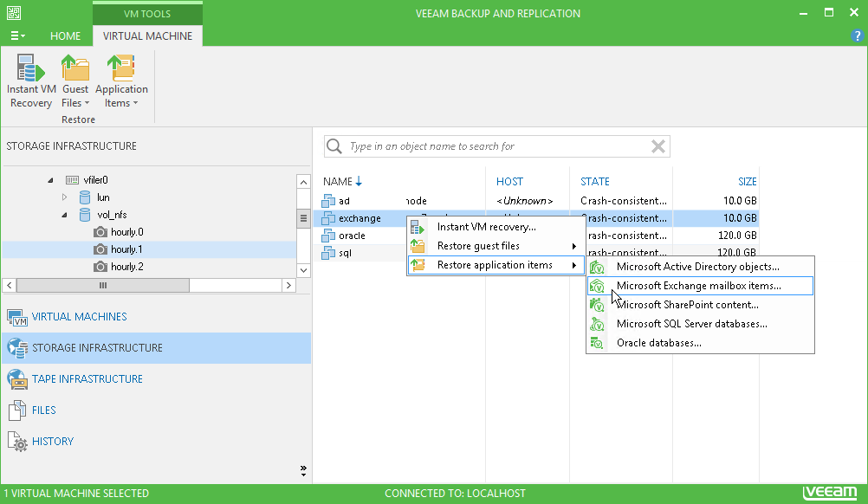Open the History view

coord(52,442)
